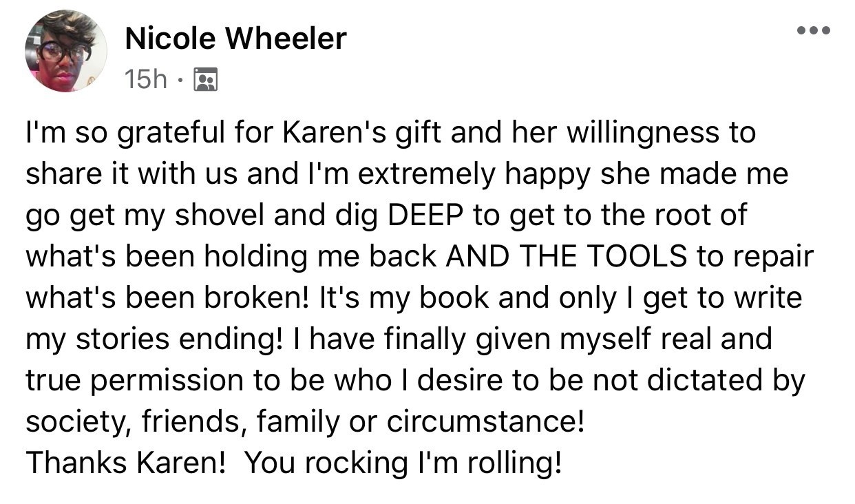Click the word "circumstance!" in the post
Viewport: 855px width, 504px height.
[485, 421]
